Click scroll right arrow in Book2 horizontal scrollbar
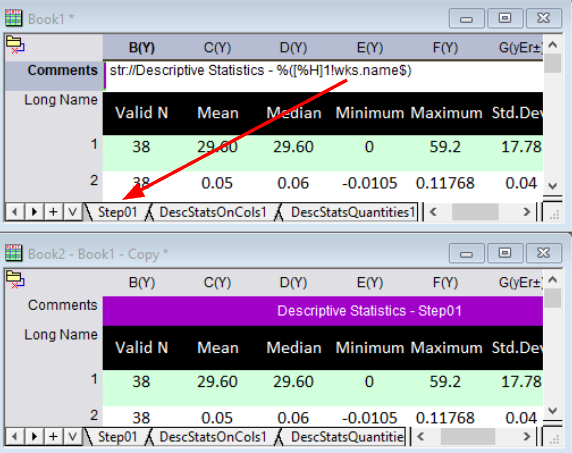The height and width of the screenshot is (453, 572). point(526,437)
